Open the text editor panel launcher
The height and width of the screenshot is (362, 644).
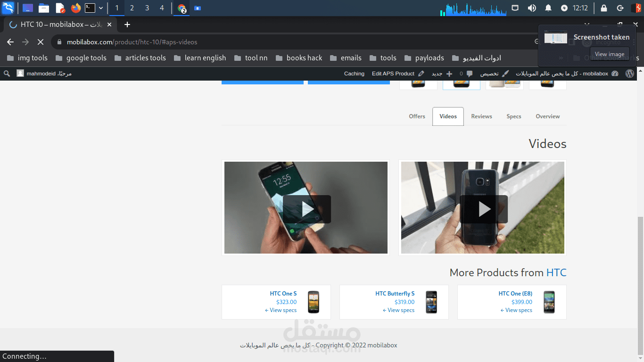pos(60,8)
